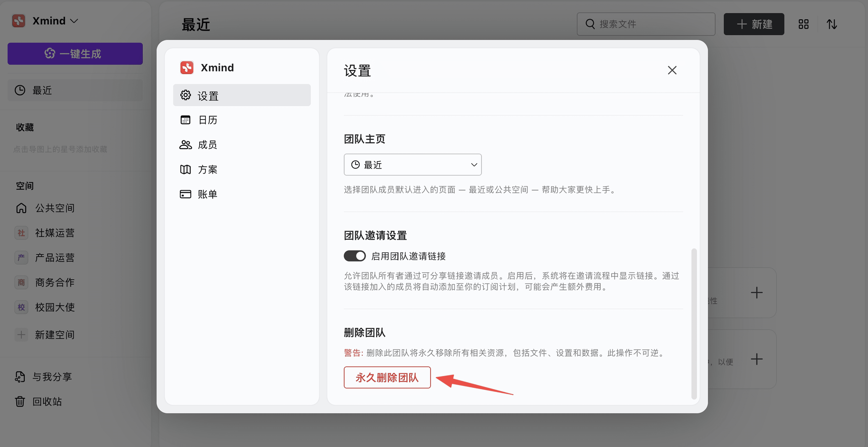
Task: Open 社媒运营 space badge
Action: [x=21, y=233]
